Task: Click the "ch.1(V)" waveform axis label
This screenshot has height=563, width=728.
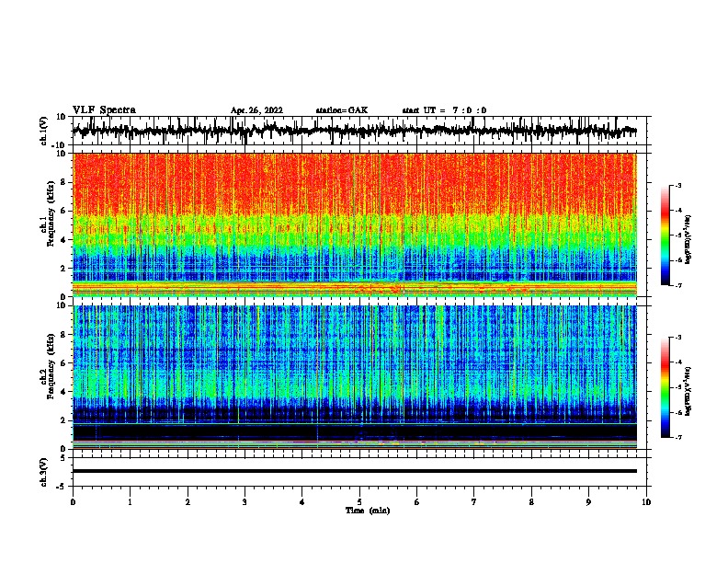Action: point(44,131)
